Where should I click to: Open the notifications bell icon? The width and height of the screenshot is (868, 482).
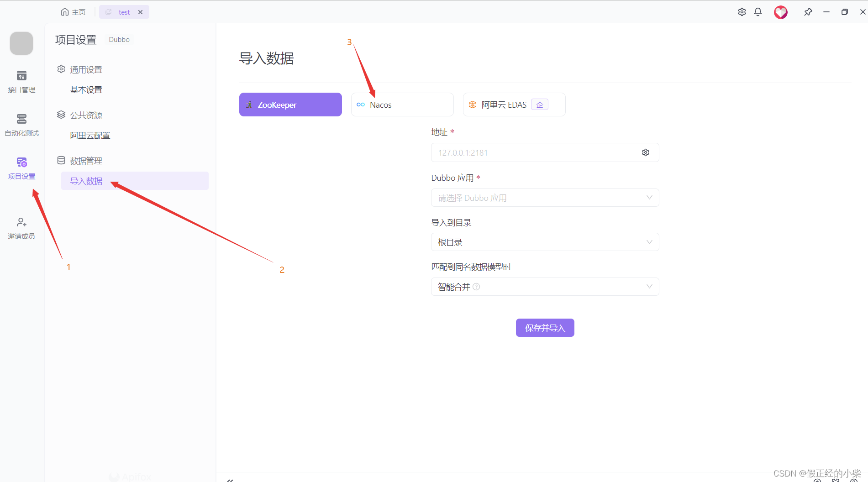tap(758, 12)
